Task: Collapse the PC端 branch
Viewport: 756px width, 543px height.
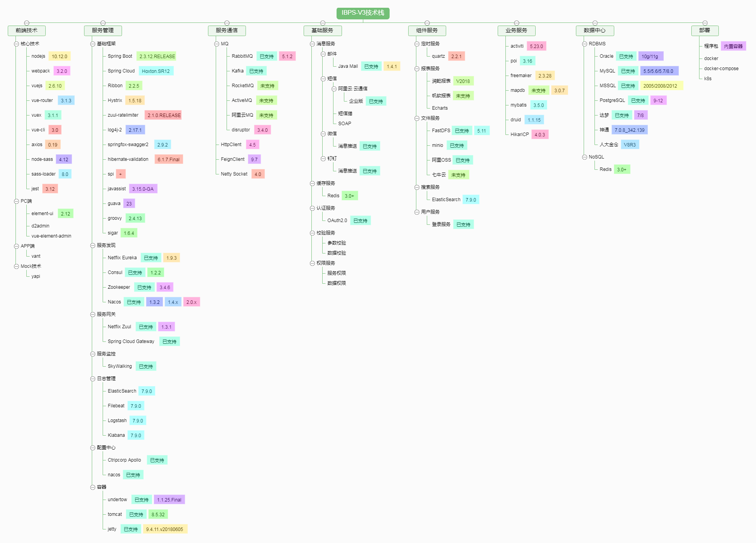Action: click(17, 201)
